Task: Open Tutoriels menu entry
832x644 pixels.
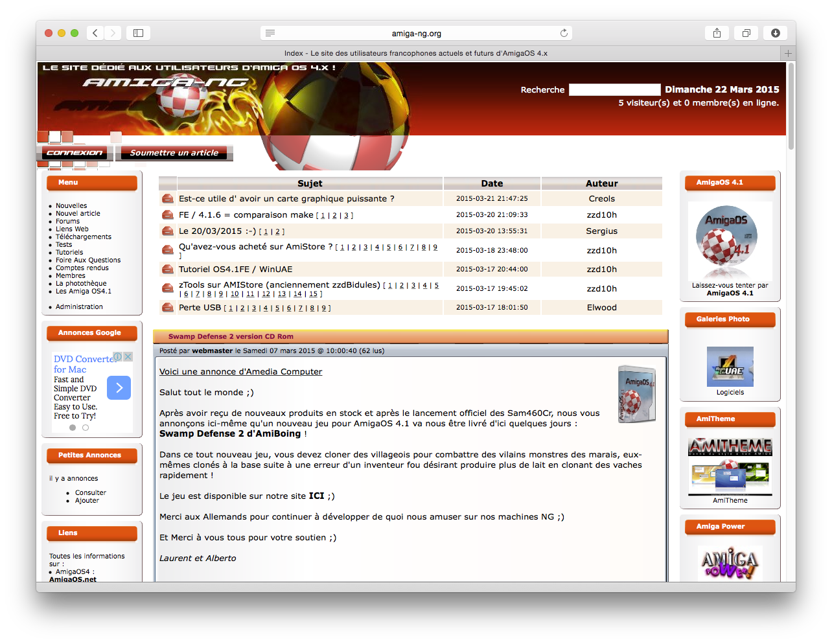Action: coord(69,252)
